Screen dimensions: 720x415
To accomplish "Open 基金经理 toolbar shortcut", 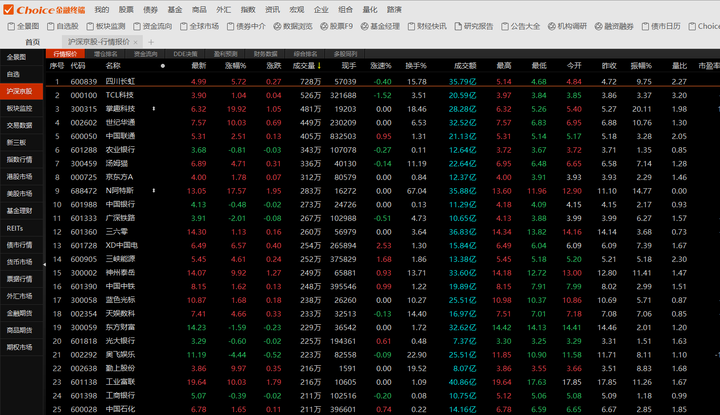I will point(380,27).
